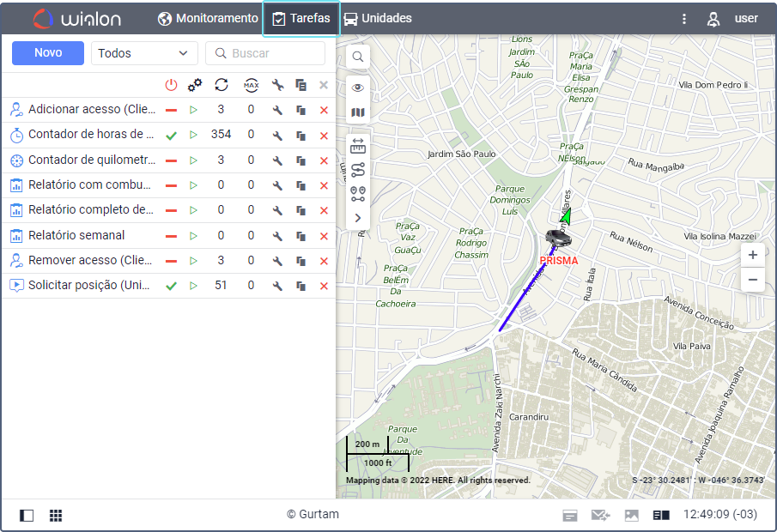Select the Solicitar posição task name
777x532 pixels.
click(x=88, y=286)
